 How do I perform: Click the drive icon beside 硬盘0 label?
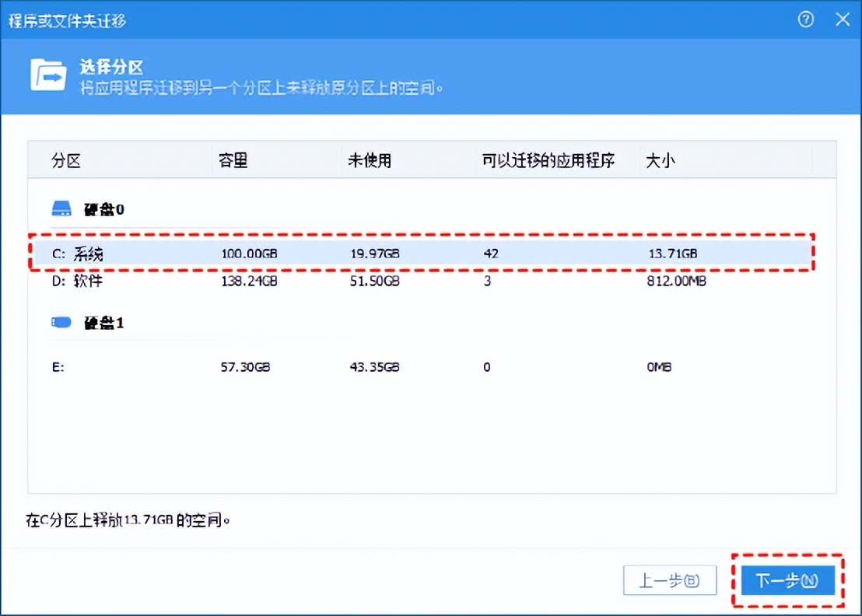(x=61, y=207)
